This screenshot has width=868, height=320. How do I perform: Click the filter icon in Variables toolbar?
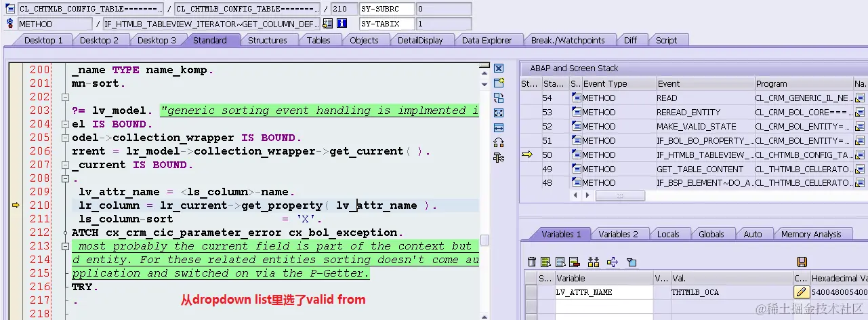[632, 262]
